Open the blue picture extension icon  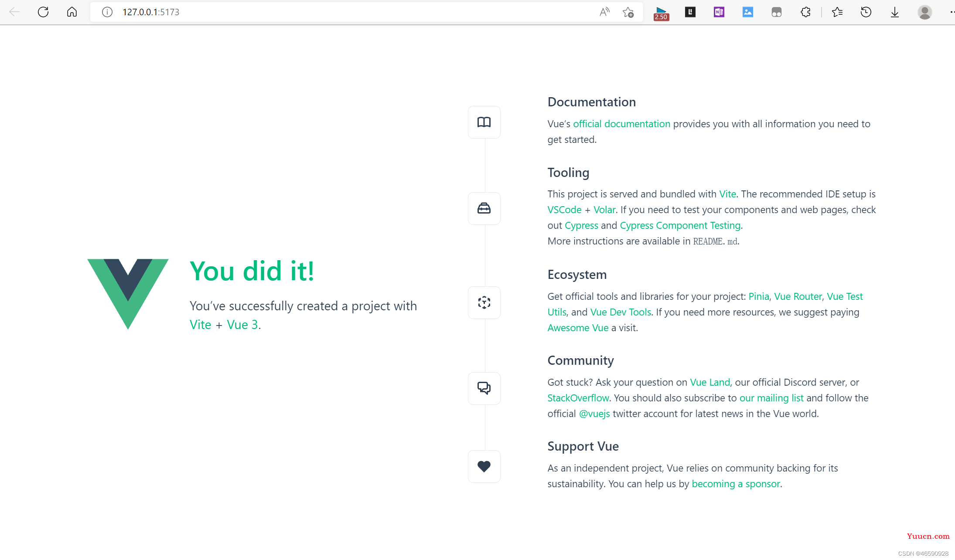[748, 12]
